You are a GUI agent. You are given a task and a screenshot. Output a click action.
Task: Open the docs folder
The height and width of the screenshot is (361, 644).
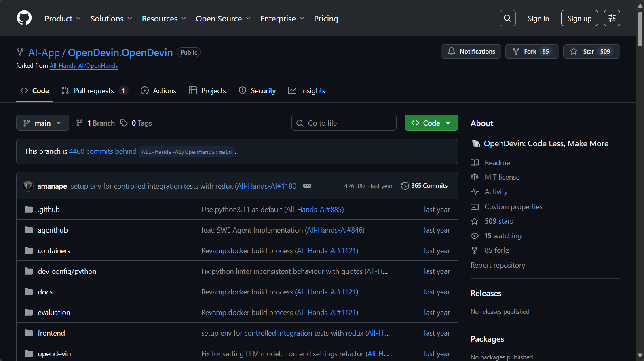tap(45, 292)
